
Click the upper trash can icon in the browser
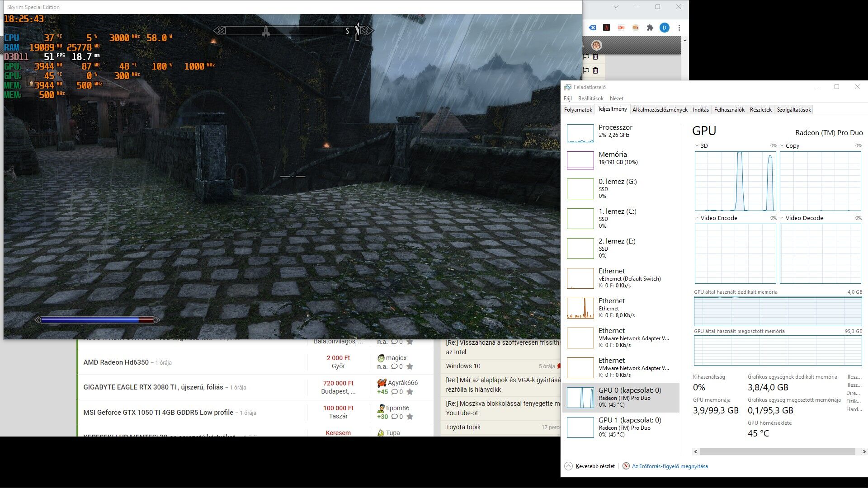coord(595,56)
